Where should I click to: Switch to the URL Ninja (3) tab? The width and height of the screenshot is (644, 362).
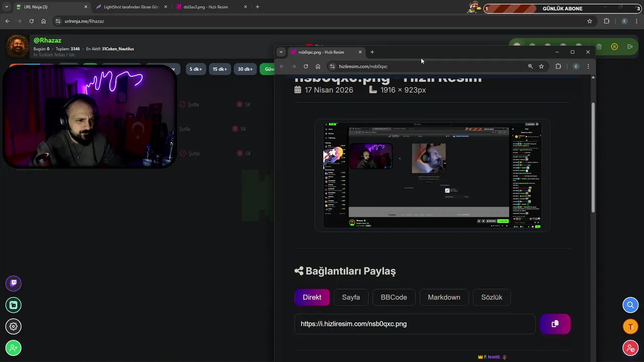coord(51,7)
